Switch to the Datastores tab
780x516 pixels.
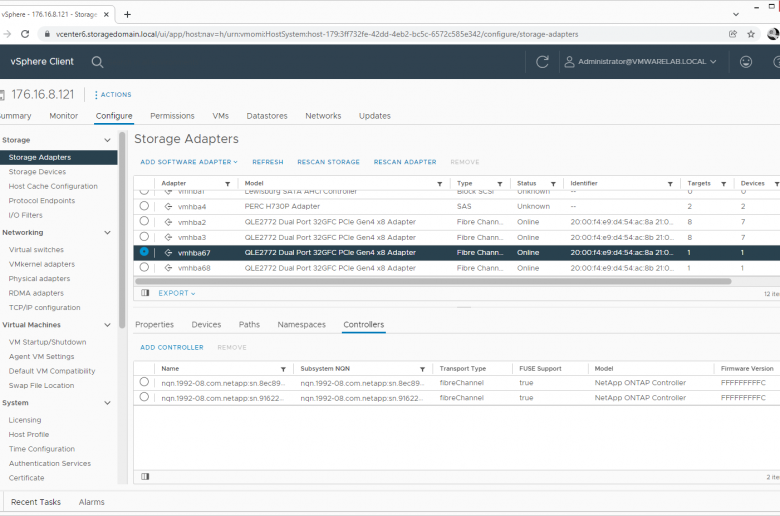tap(267, 116)
